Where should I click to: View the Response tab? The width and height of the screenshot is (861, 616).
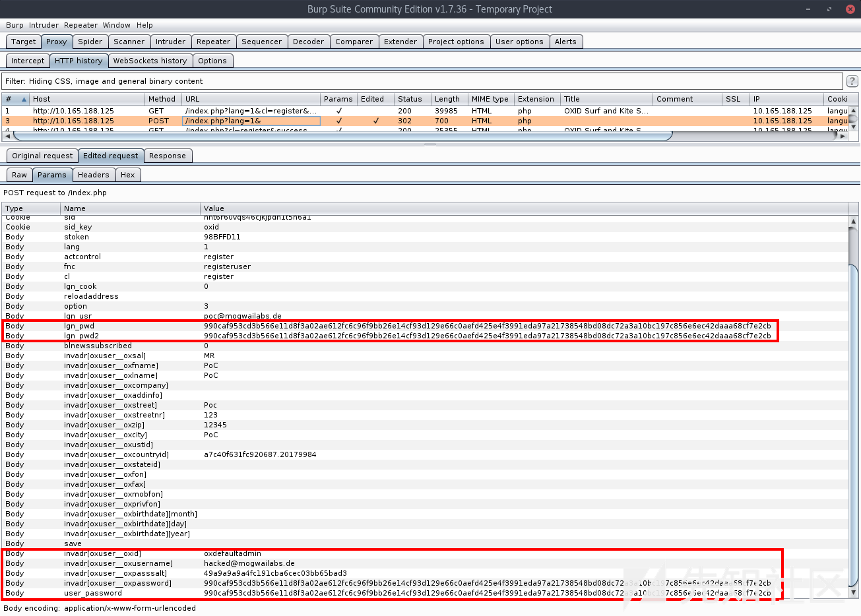(x=168, y=156)
